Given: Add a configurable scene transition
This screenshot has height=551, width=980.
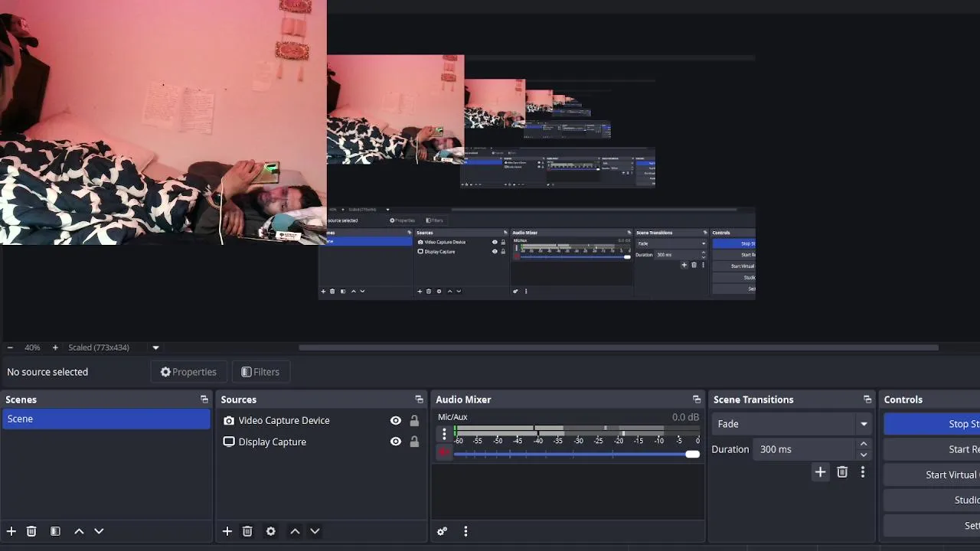Looking at the screenshot, I should tap(820, 472).
